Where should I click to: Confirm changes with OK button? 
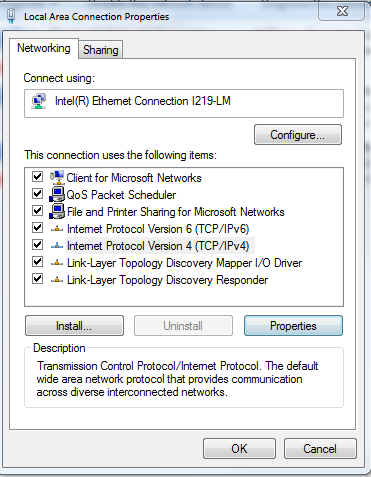239,449
